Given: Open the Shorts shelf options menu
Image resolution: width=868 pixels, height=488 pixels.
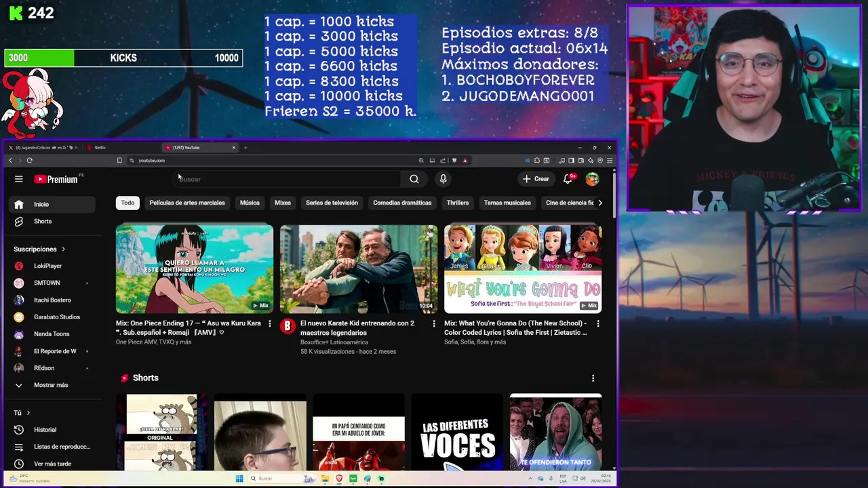Looking at the screenshot, I should click(x=593, y=378).
